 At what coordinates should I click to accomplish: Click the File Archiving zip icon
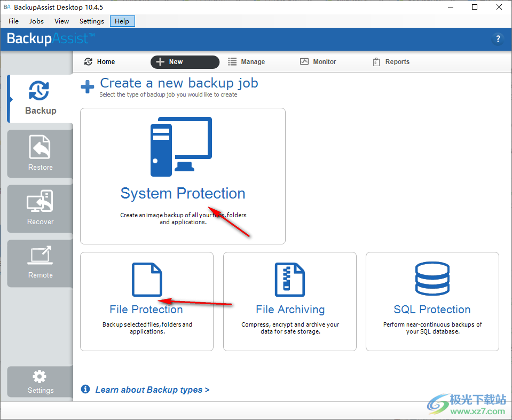[290, 280]
